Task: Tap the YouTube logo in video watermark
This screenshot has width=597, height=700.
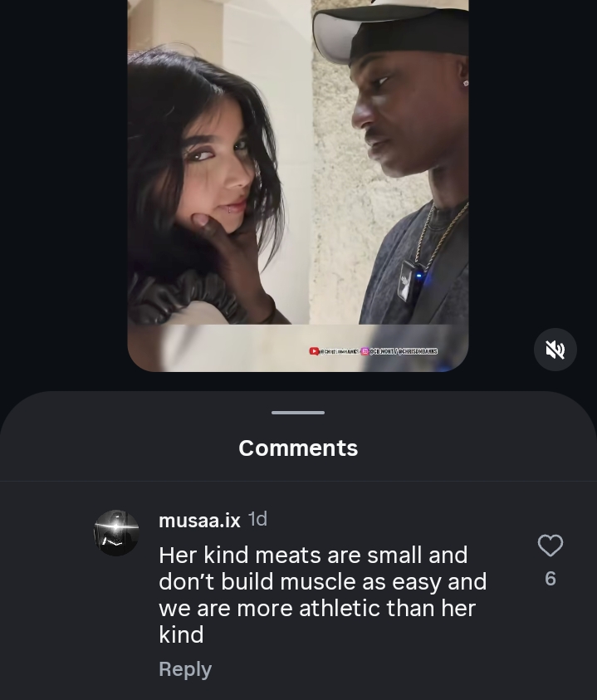Action: (x=314, y=351)
